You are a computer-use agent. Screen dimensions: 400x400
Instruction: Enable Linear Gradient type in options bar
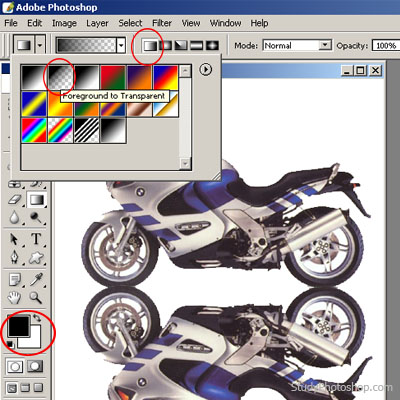click(x=150, y=45)
